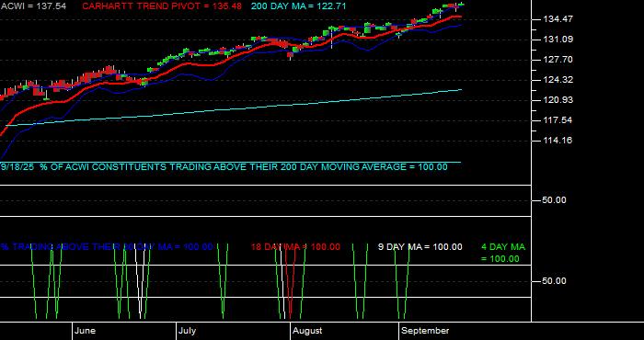Select the CARHARTT TREND PIVOT = 135.48 label

tap(162, 6)
